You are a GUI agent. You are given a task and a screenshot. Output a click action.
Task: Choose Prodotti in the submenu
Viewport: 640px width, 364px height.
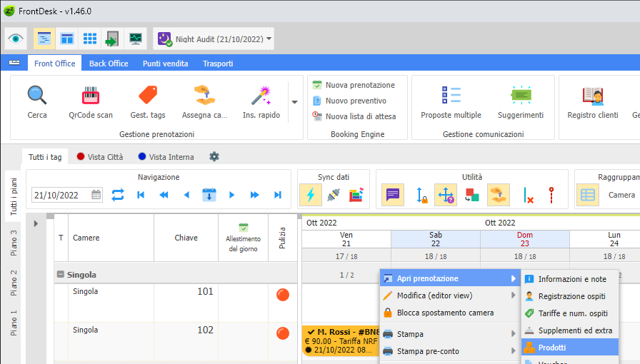pos(570,348)
